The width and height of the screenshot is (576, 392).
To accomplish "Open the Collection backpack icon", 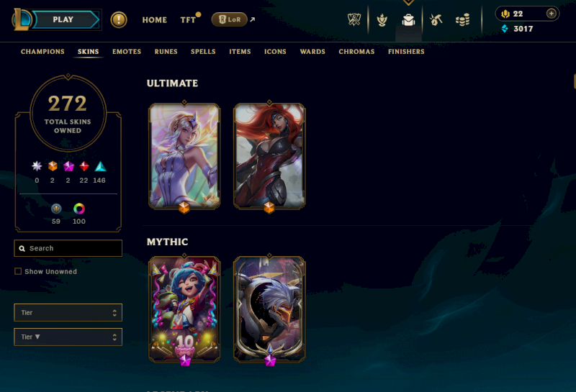I will click(408, 20).
